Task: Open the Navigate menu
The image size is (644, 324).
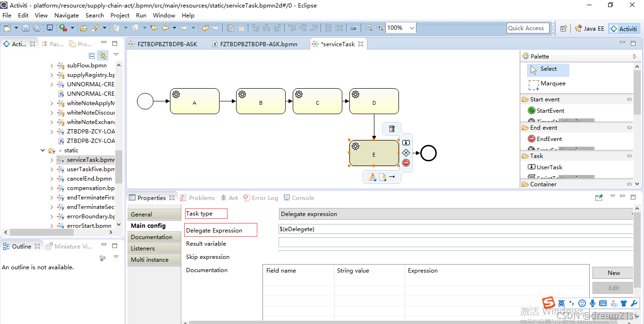Action: pos(66,15)
